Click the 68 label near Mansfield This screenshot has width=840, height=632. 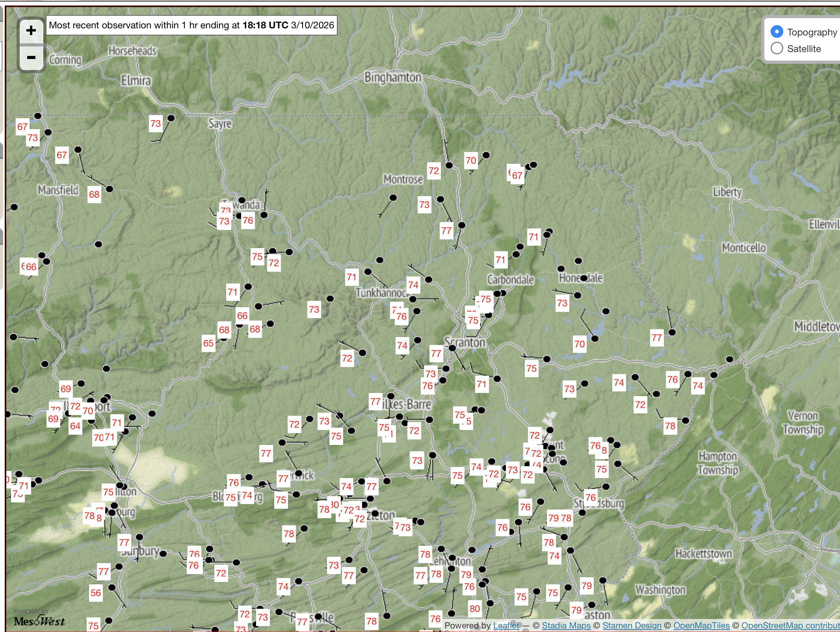[94, 195]
